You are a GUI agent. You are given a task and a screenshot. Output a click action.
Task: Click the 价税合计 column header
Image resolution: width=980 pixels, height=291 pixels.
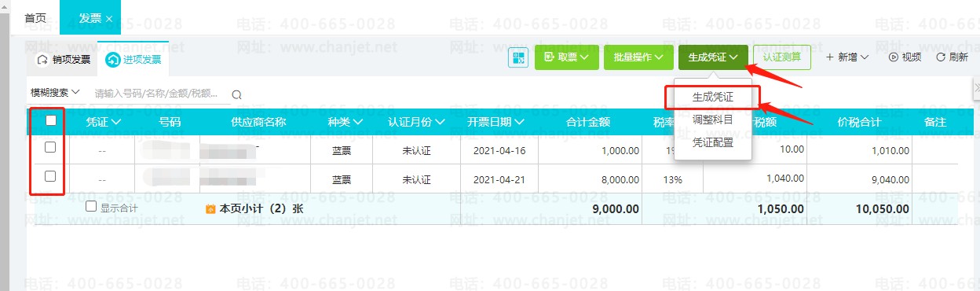point(859,122)
